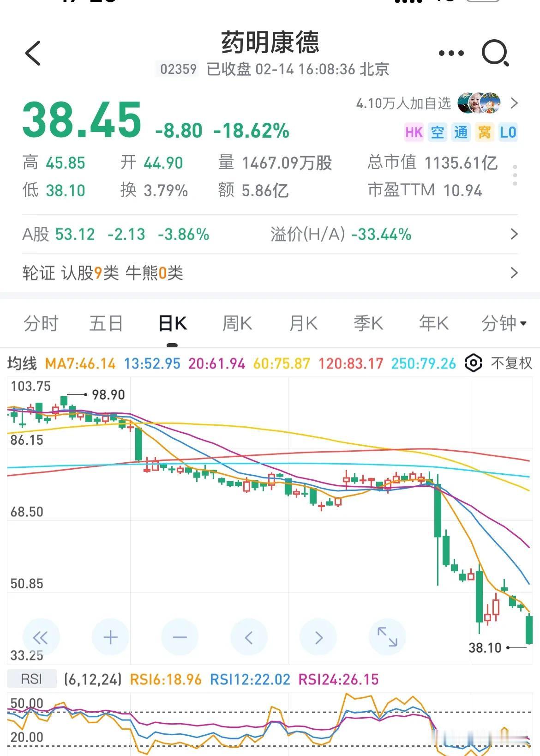
Task: Tap the 市盈TTM 10.94 value
Action: 425,190
